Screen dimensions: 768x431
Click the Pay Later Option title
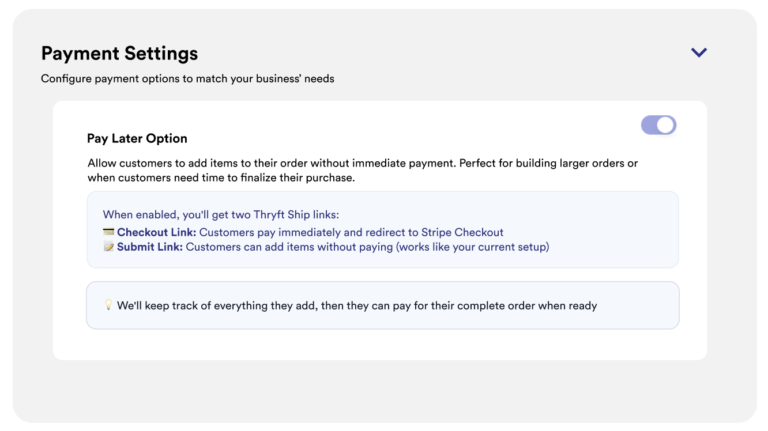tap(137, 139)
